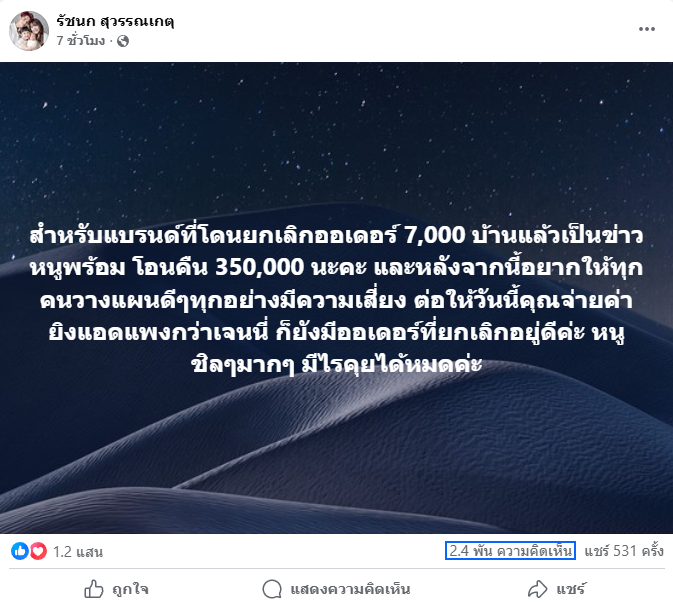
Task: Click the 350,000 amount in post text
Action: pos(260,267)
